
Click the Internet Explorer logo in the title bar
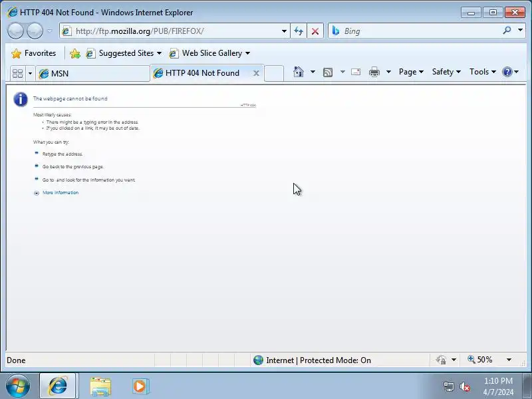12,13
